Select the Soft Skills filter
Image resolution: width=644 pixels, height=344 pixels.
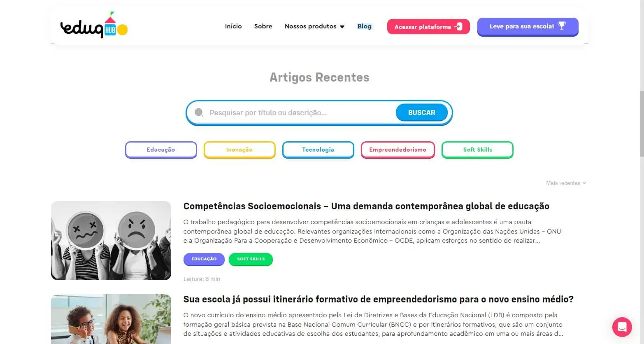click(x=477, y=150)
